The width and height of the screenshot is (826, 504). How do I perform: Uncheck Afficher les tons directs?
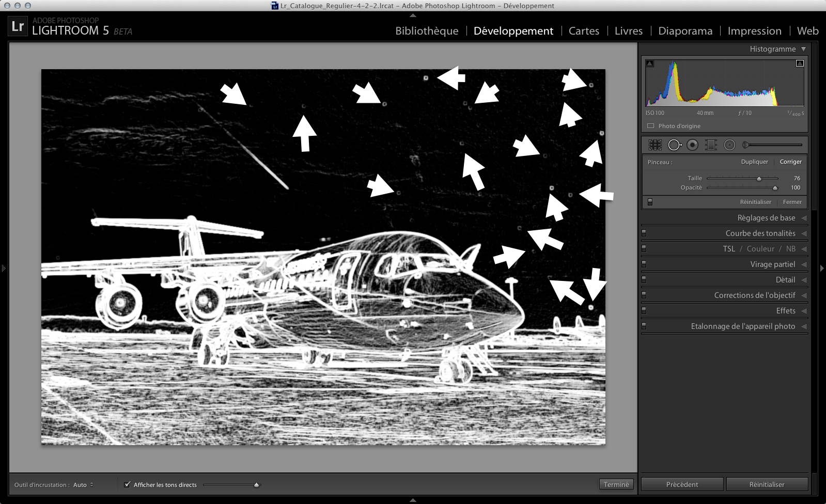[x=127, y=484]
